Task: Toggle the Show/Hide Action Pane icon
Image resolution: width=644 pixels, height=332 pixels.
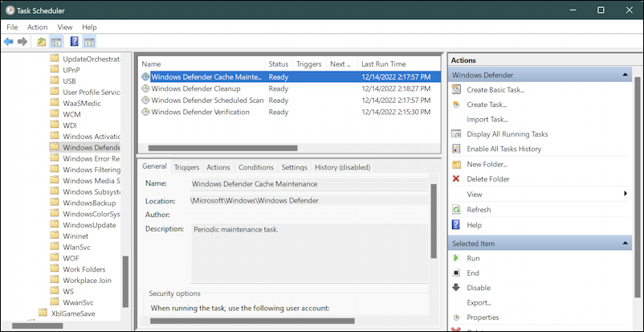Action: [89, 42]
